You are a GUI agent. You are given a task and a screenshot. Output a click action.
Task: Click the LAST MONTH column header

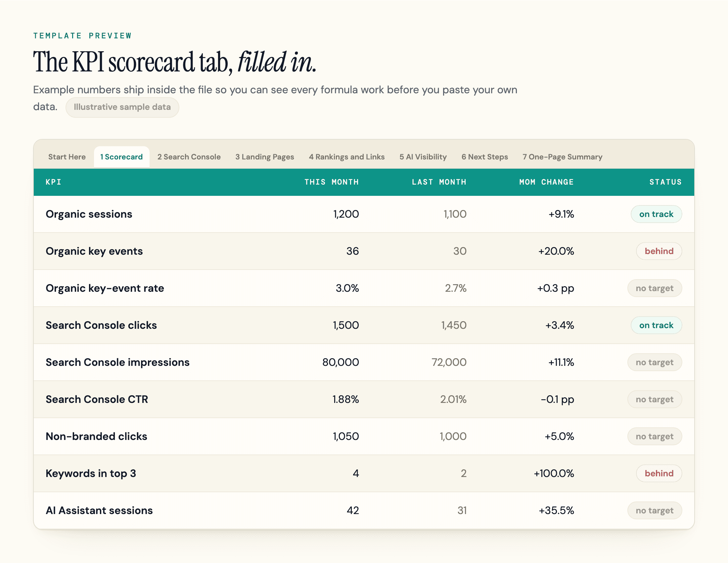tap(439, 182)
